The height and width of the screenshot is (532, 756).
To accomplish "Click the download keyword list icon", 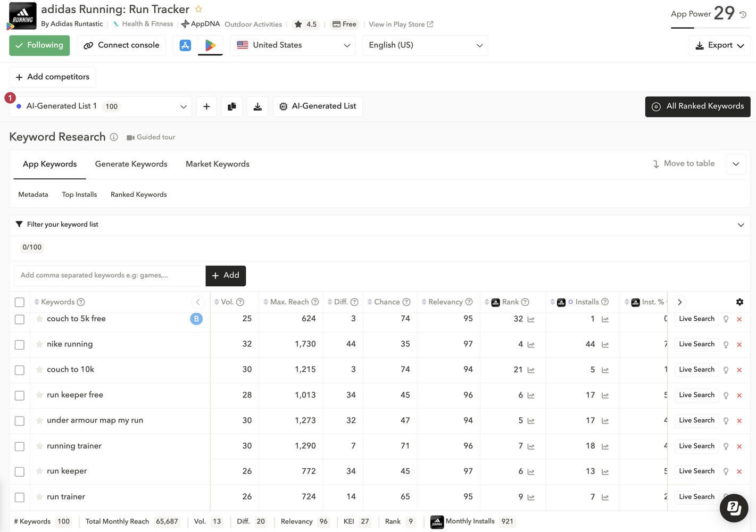I will tap(257, 106).
